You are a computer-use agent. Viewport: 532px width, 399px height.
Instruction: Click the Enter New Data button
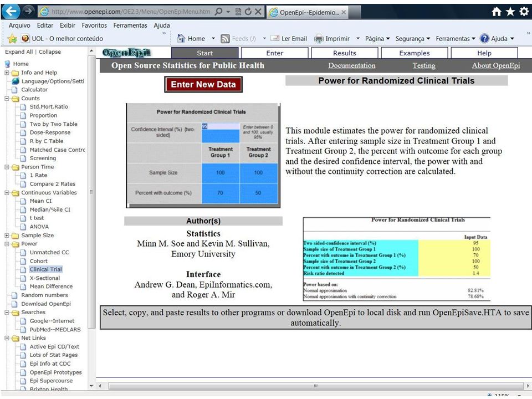click(203, 84)
